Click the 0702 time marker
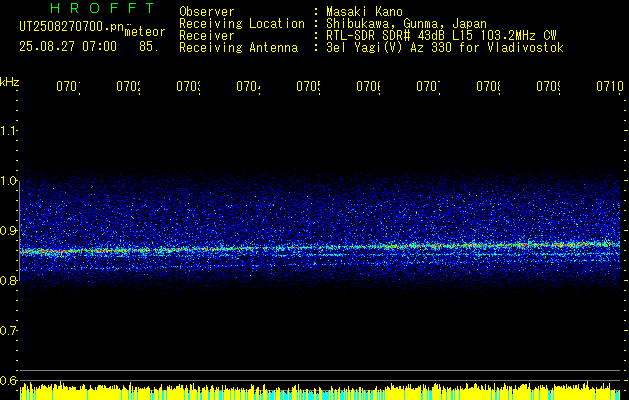The width and height of the screenshot is (629, 400). click(128, 86)
